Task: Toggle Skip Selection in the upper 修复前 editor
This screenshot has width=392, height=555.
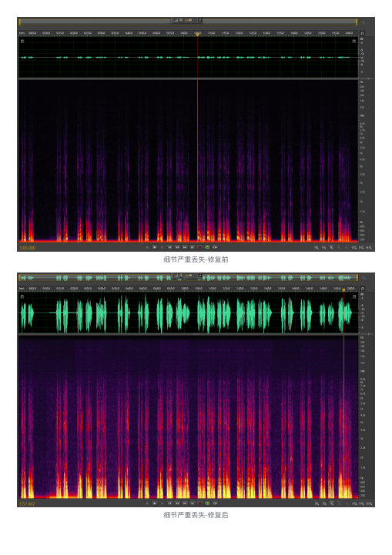Action: [x=215, y=247]
